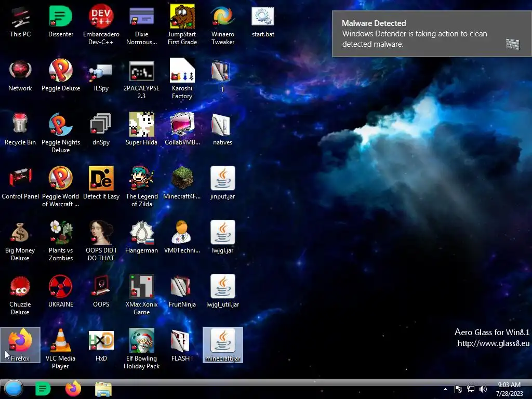Open Dissenter from the taskbar
The width and height of the screenshot is (532, 399).
click(43, 389)
